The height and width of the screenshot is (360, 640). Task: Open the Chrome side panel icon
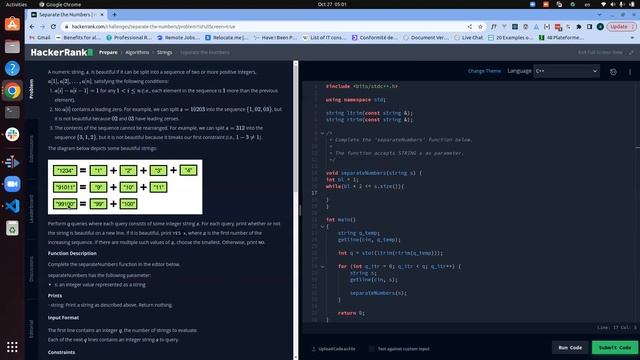tap(589, 27)
